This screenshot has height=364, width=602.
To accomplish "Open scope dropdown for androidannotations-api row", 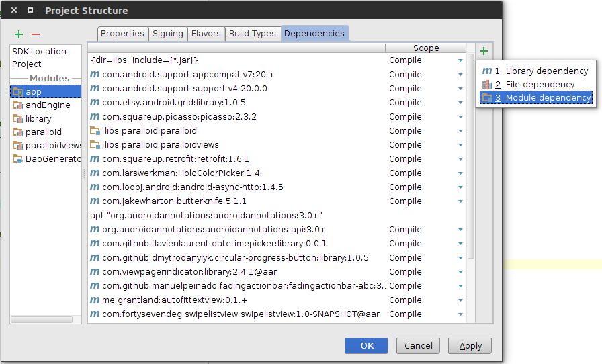I will [x=460, y=230].
